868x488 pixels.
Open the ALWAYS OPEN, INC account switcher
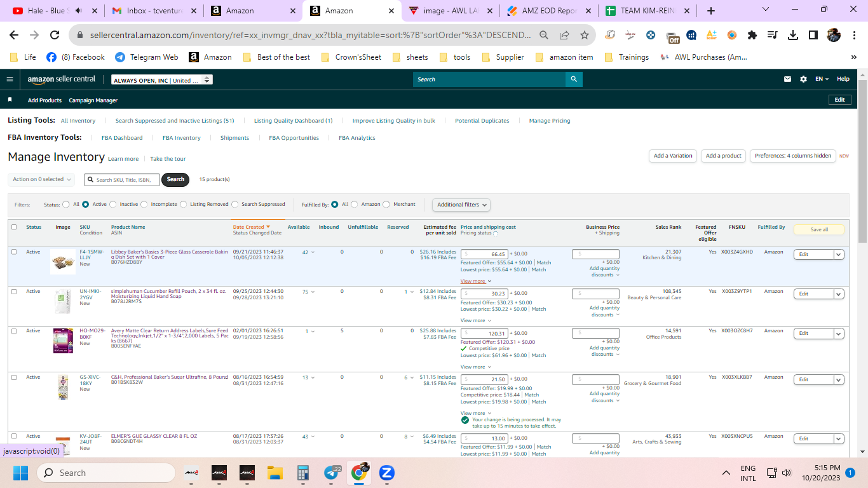(x=161, y=80)
